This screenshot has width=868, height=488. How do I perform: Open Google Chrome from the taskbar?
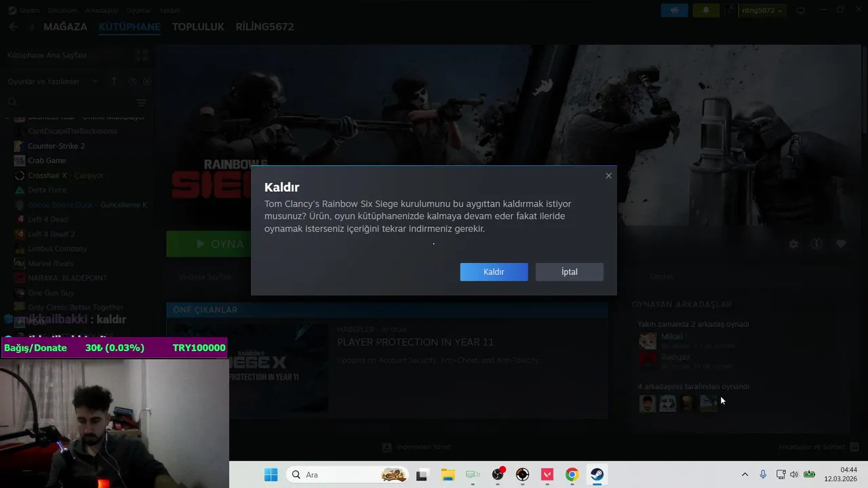click(x=572, y=474)
